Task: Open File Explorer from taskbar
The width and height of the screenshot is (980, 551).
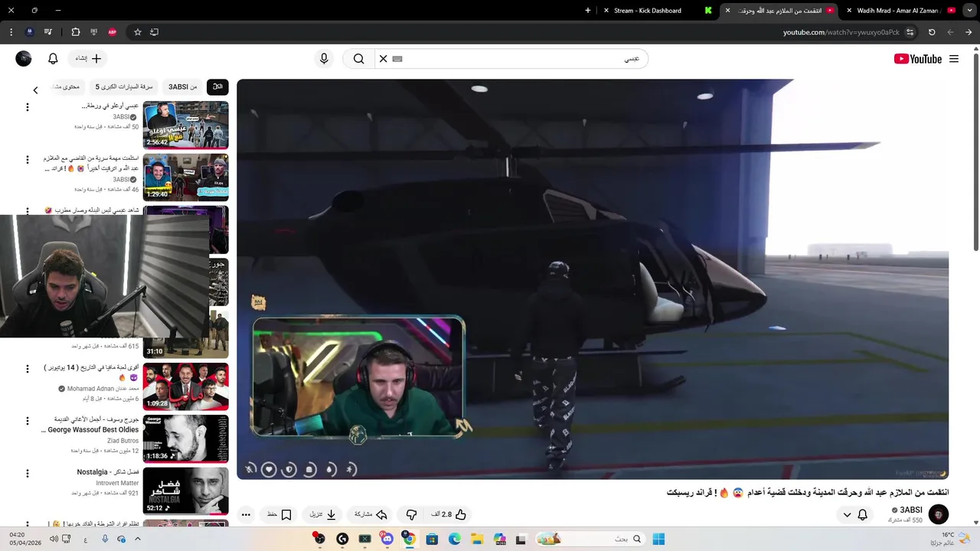Action: (x=477, y=539)
